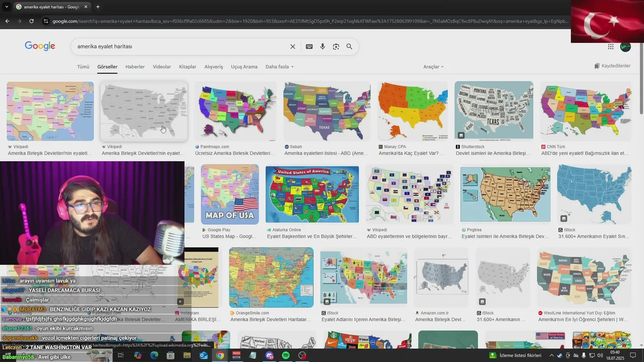Open the Vikipedi state flags map thumbnail
Image resolution: width=644 pixels, height=362 pixels.
coord(410,195)
